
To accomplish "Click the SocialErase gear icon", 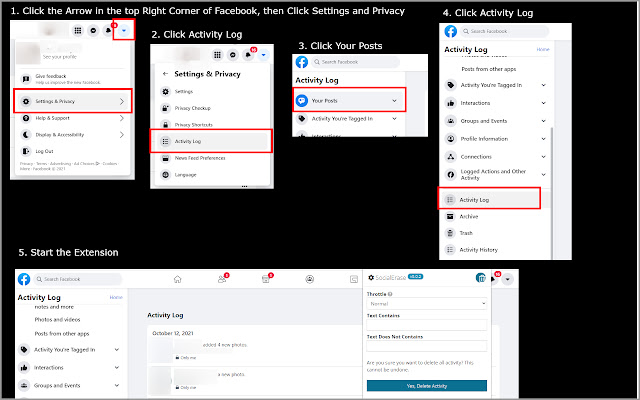I will 371,278.
